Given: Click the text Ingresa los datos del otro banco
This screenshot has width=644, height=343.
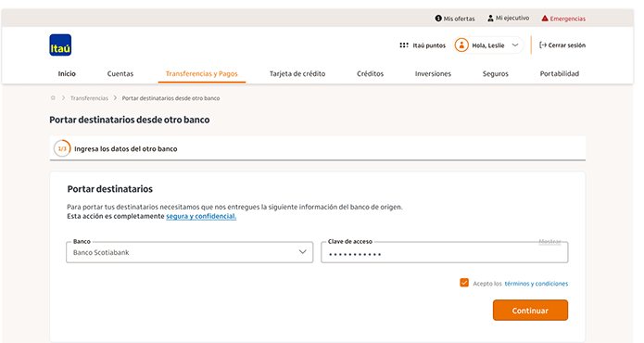Looking at the screenshot, I should 126,148.
